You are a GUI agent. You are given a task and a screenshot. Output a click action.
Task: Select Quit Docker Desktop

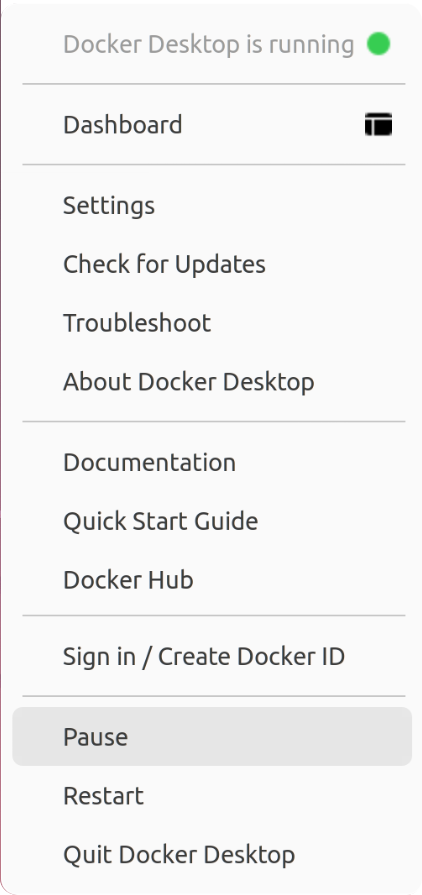pos(212,854)
